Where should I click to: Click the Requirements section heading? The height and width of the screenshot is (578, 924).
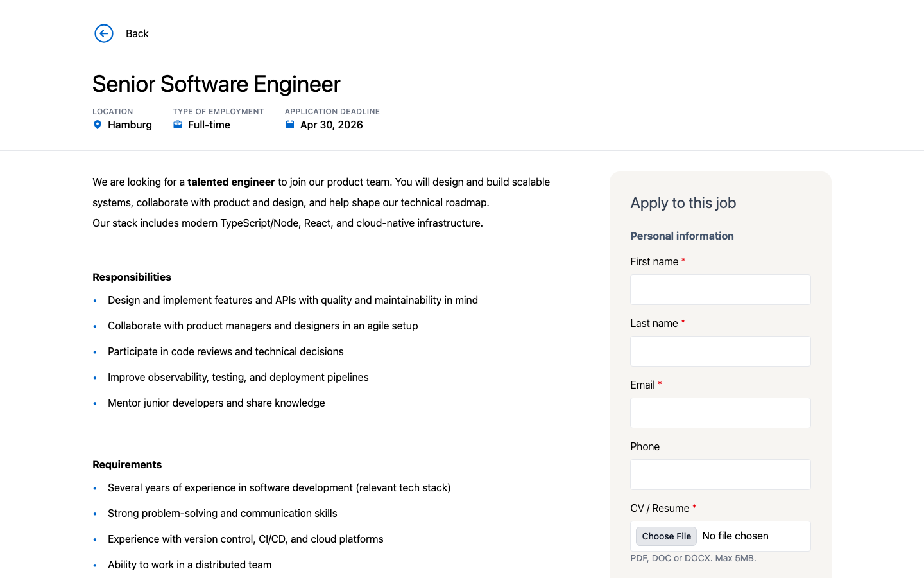tap(127, 464)
